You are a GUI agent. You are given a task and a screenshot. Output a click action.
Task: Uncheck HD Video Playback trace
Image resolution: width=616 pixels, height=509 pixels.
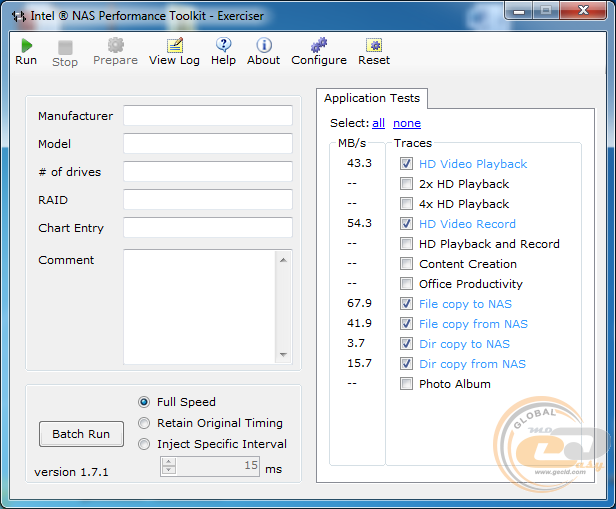(x=406, y=163)
